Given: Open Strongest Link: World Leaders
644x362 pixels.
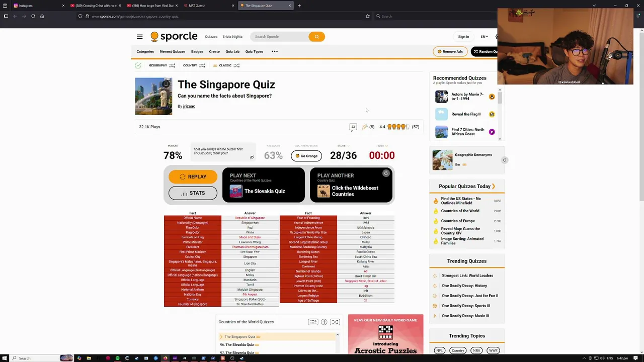Looking at the screenshot, I should point(467,276).
